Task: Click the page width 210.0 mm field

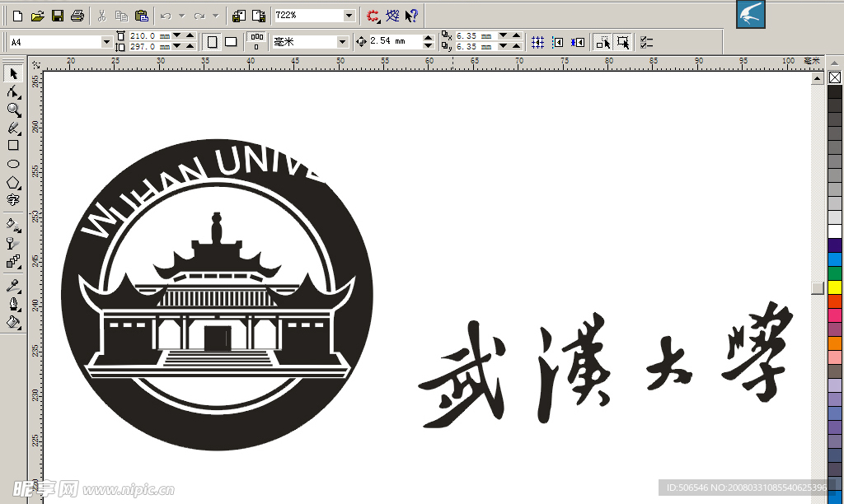Action: tap(150, 36)
